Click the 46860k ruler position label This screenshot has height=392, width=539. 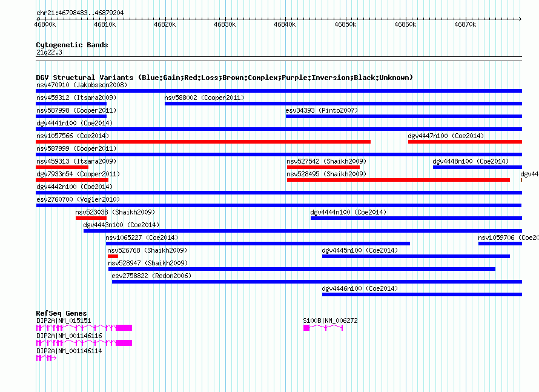coord(405,24)
